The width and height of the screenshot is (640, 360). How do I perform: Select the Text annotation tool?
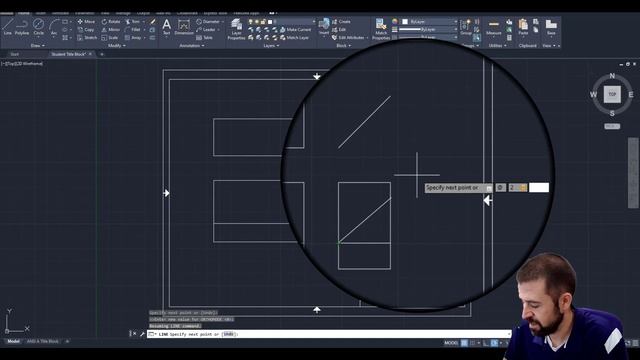coord(167,27)
